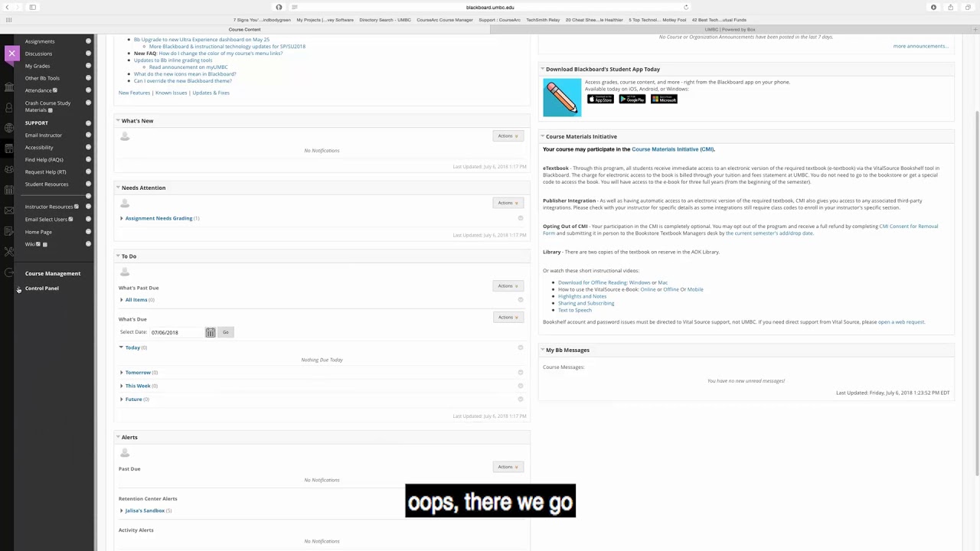Open the more announcements link
This screenshot has height=551, width=980.
(x=921, y=46)
